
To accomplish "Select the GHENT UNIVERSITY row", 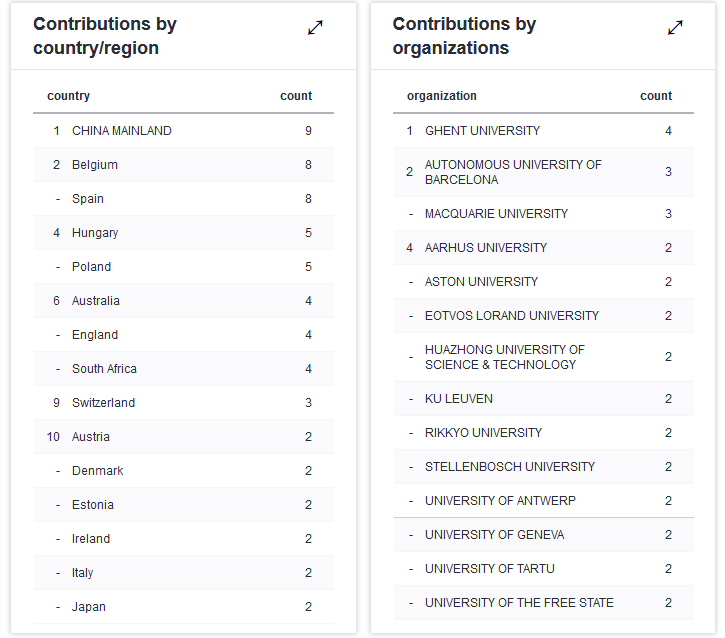I will [482, 131].
